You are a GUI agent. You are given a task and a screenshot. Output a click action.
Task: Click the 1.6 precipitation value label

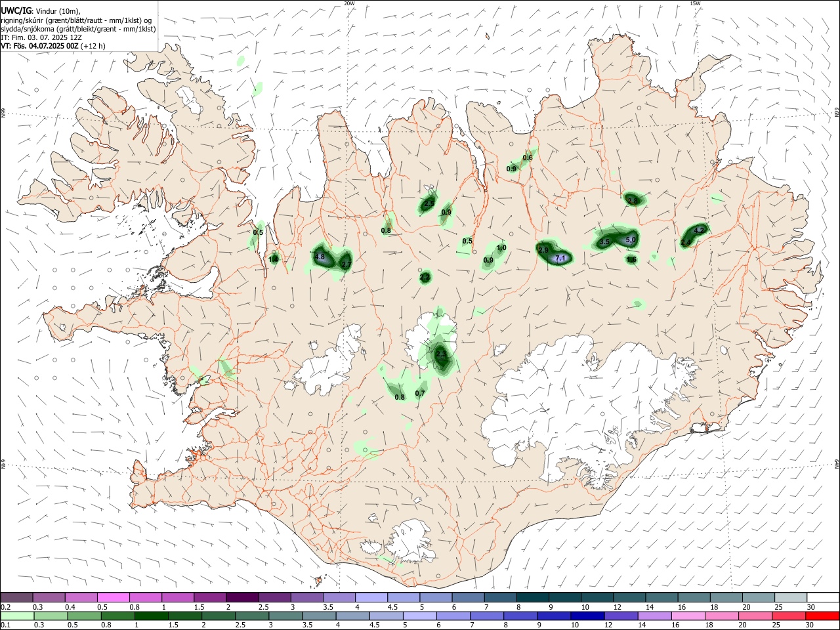(x=631, y=260)
